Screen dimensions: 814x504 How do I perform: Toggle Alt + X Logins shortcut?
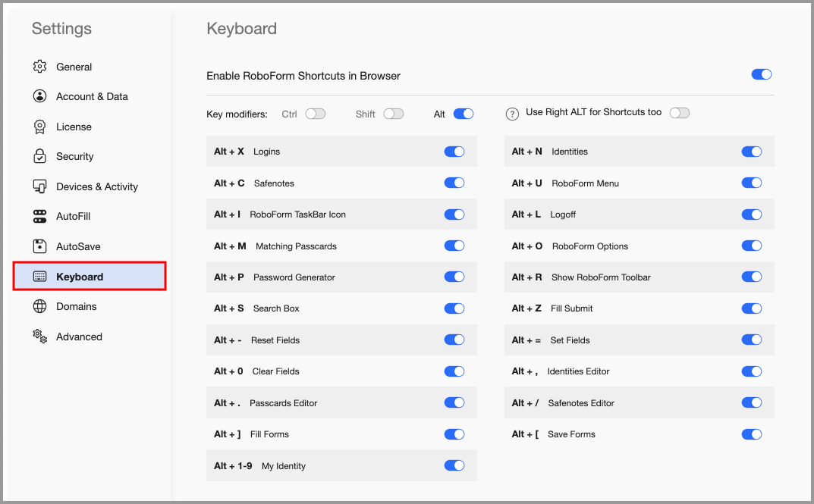tap(454, 152)
